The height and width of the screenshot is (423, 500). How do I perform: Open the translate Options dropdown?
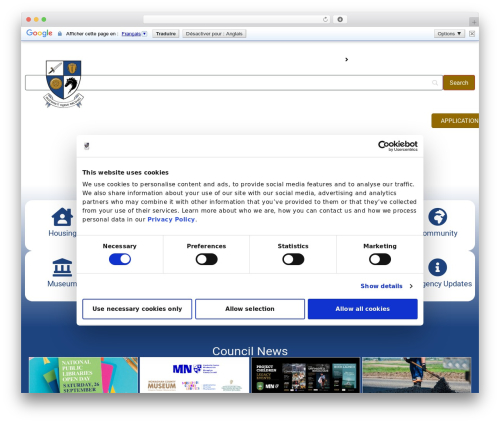(449, 33)
